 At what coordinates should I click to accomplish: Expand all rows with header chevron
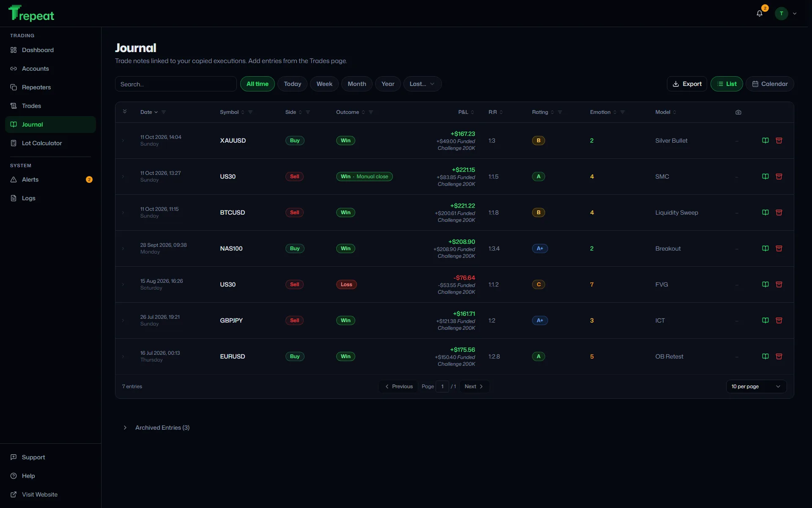[125, 112]
